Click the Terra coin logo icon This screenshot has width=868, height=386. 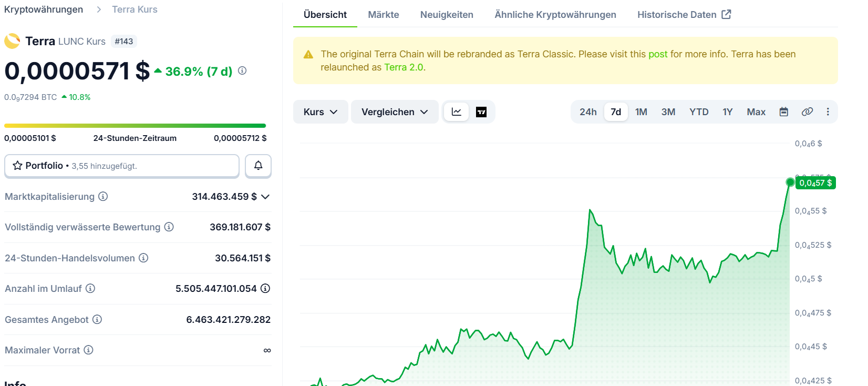click(x=12, y=41)
